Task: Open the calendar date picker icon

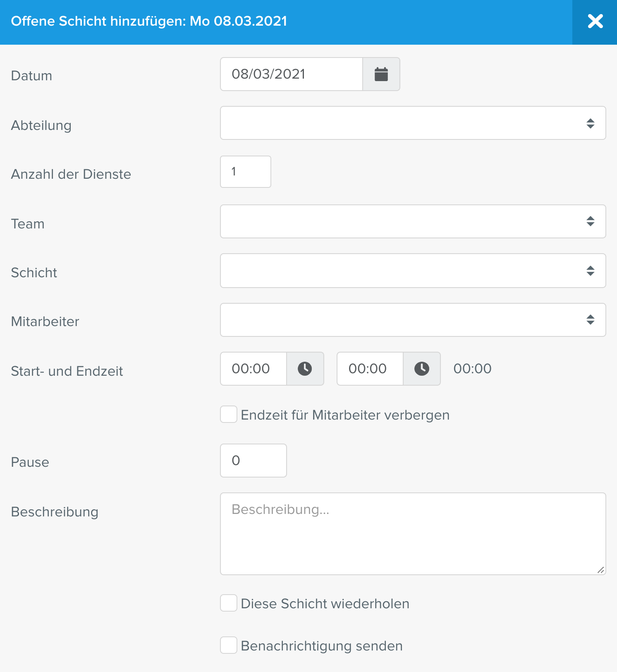Action: click(381, 74)
